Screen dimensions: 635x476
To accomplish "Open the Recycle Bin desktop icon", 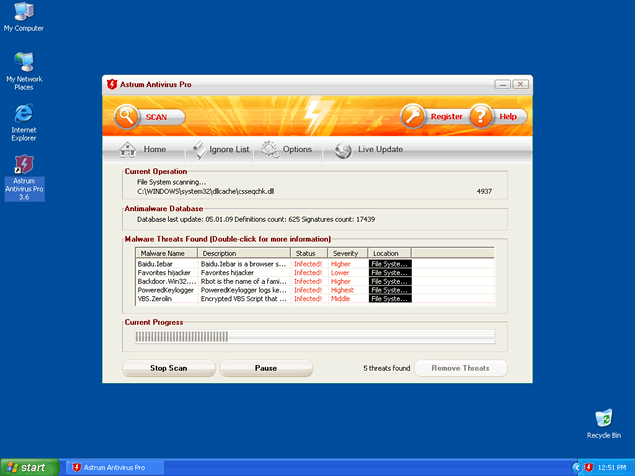I will click(603, 418).
